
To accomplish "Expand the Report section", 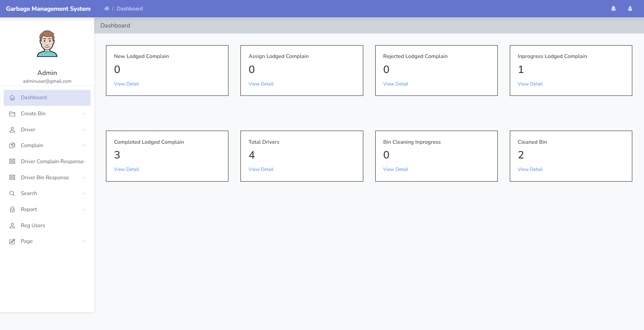I will (84, 209).
